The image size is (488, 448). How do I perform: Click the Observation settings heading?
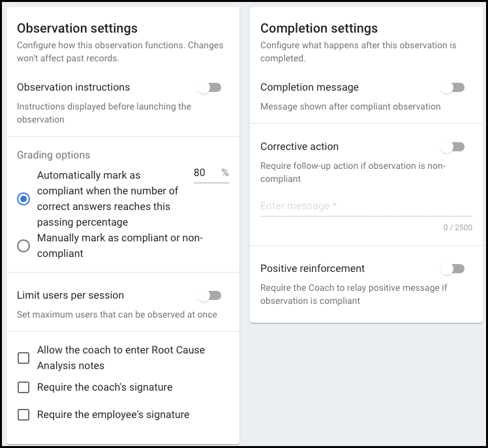coord(77,28)
